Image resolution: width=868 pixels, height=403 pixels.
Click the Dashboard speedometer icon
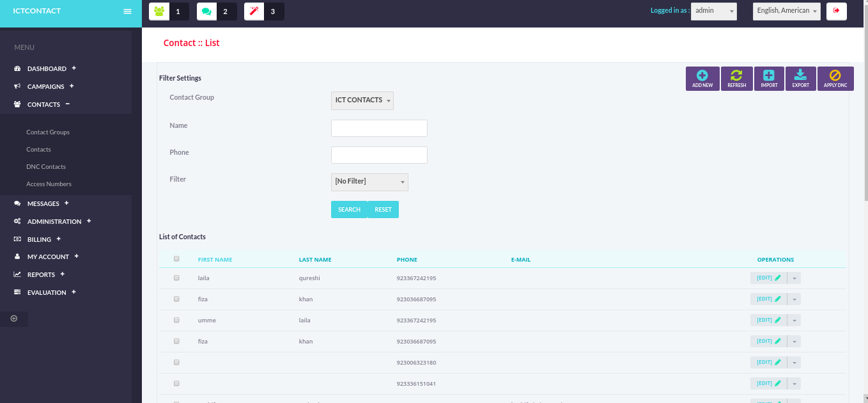point(17,68)
